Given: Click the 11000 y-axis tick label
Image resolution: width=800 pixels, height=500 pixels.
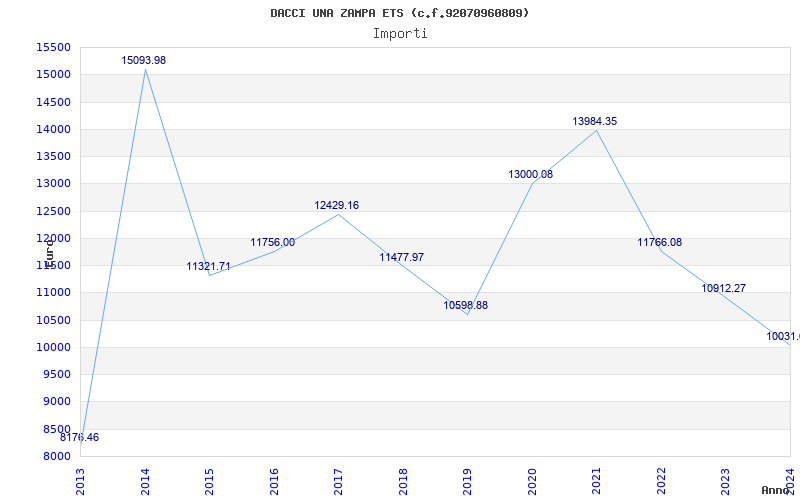Looking at the screenshot, I should [53, 293].
